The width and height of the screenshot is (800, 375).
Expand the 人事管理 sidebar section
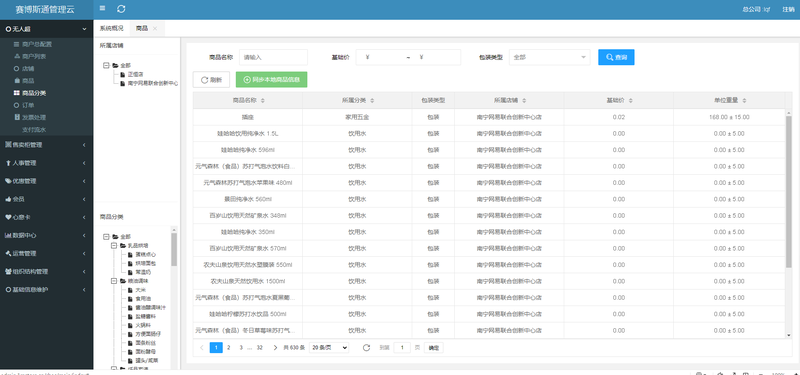[46, 163]
